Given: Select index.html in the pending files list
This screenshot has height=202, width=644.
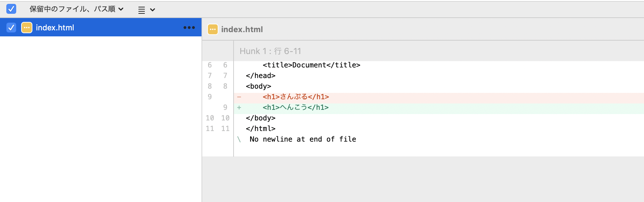Looking at the screenshot, I should point(101,28).
